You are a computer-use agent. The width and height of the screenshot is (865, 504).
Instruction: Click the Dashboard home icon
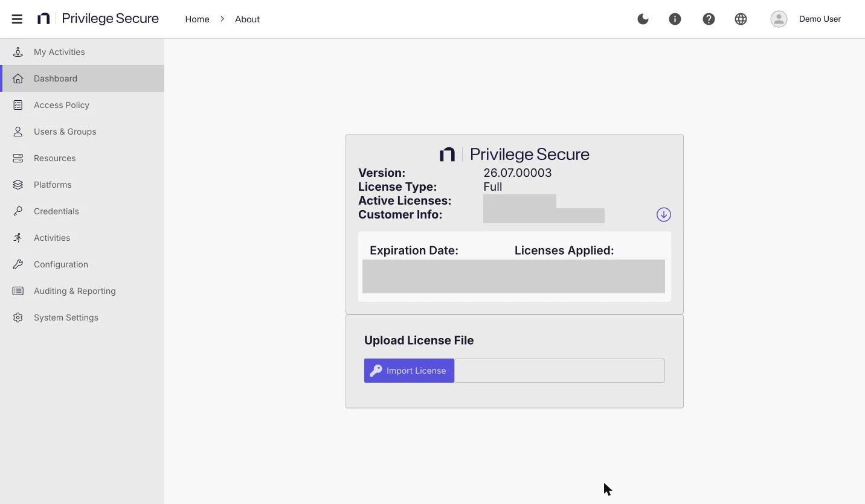(18, 78)
